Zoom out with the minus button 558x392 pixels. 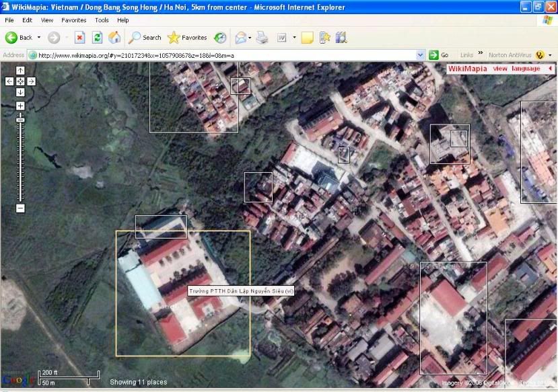[x=20, y=208]
